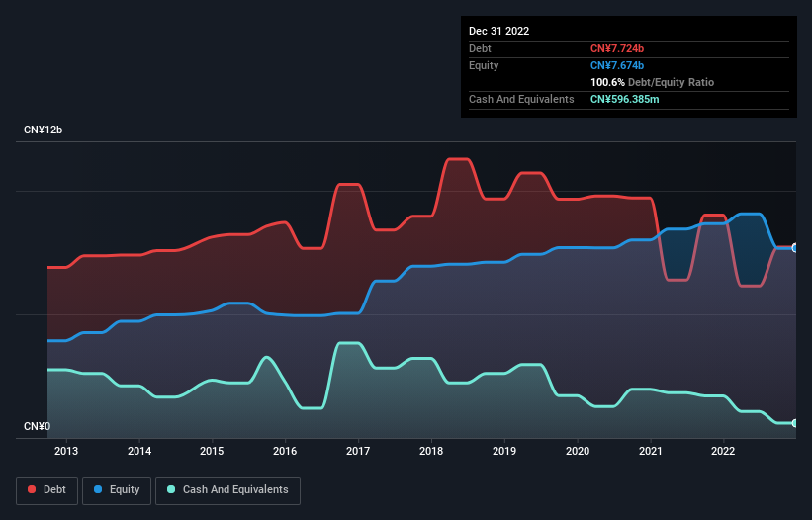This screenshot has width=812, height=520.
Task: Click the CN¥0 y-axis label
Action: [38, 426]
